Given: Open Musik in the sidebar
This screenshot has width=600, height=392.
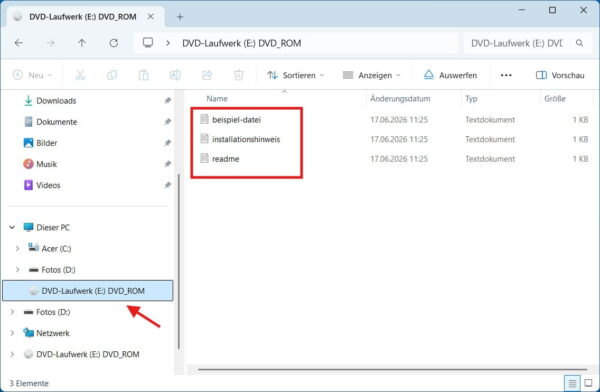Looking at the screenshot, I should [46, 164].
